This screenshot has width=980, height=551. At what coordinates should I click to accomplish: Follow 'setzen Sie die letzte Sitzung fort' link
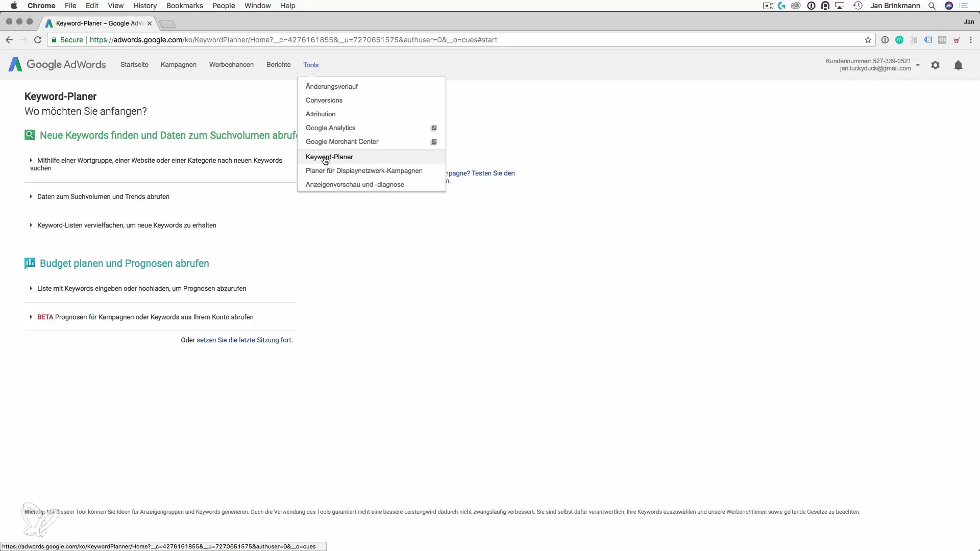244,340
